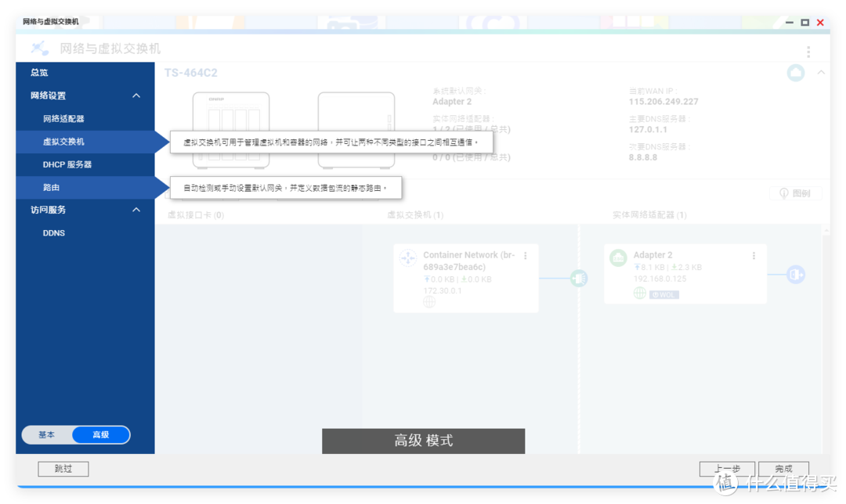Open the three-dot menu in header
Viewport: 846px width, 504px height.
[808, 51]
